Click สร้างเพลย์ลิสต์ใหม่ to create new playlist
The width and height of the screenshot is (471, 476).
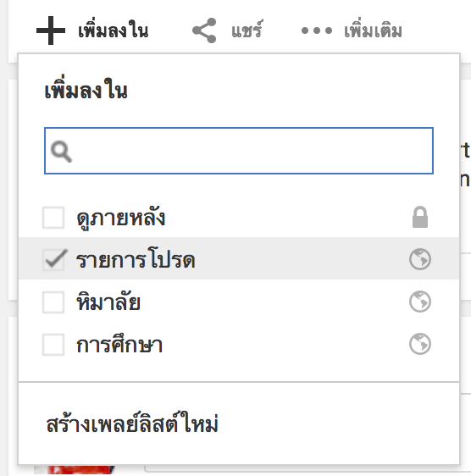click(x=132, y=423)
